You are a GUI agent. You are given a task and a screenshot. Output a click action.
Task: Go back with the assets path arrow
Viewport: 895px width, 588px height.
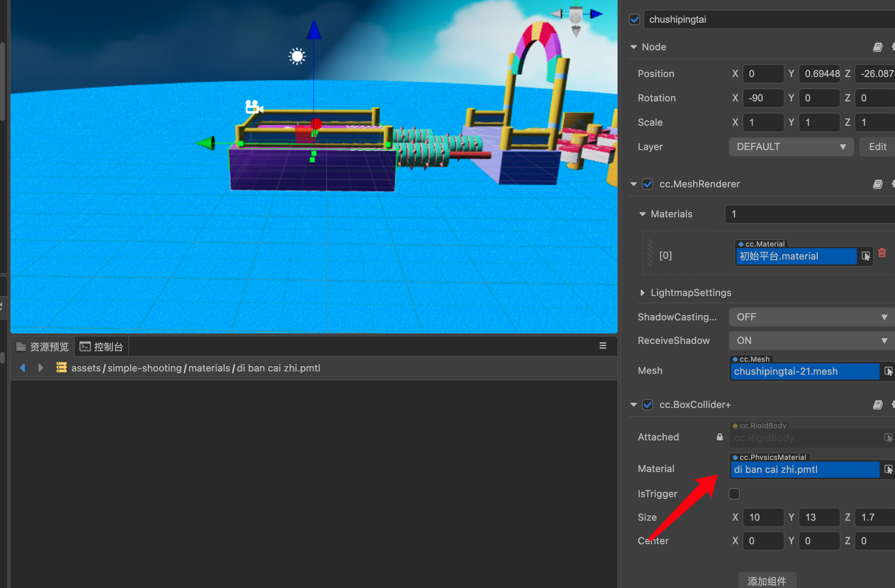point(23,368)
